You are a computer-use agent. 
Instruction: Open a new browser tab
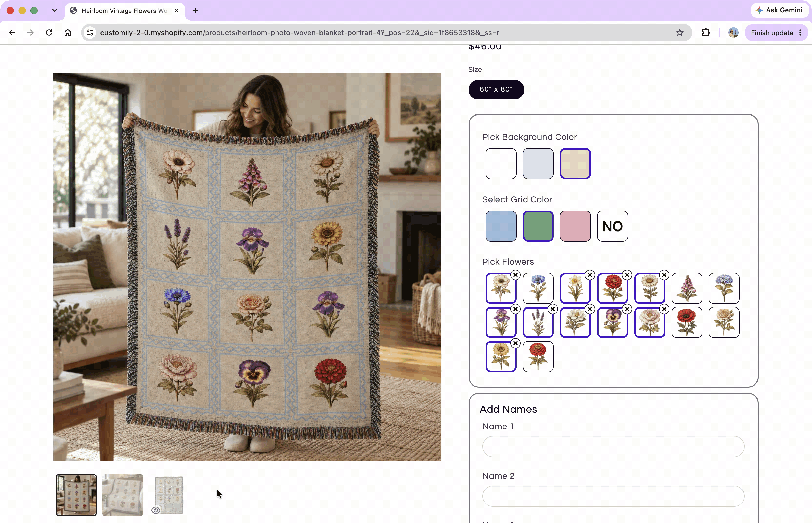(195, 11)
